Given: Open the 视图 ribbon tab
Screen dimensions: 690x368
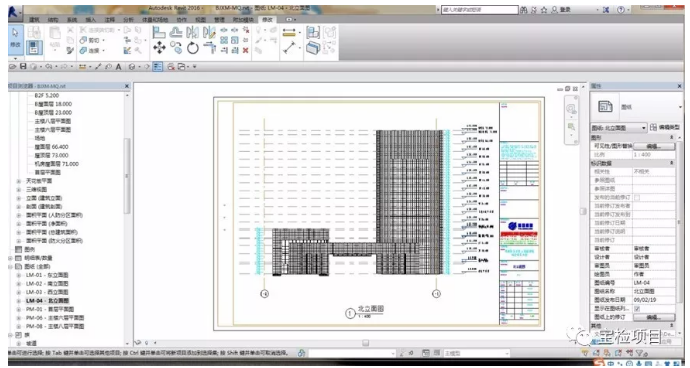Looking at the screenshot, I should point(200,19).
